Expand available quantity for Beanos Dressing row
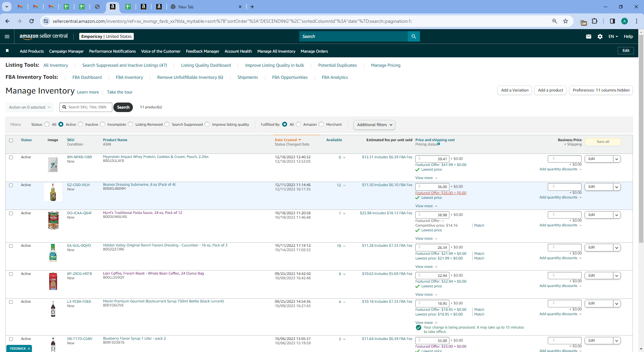Image resolution: width=644 pixels, height=352 pixels. [x=344, y=185]
